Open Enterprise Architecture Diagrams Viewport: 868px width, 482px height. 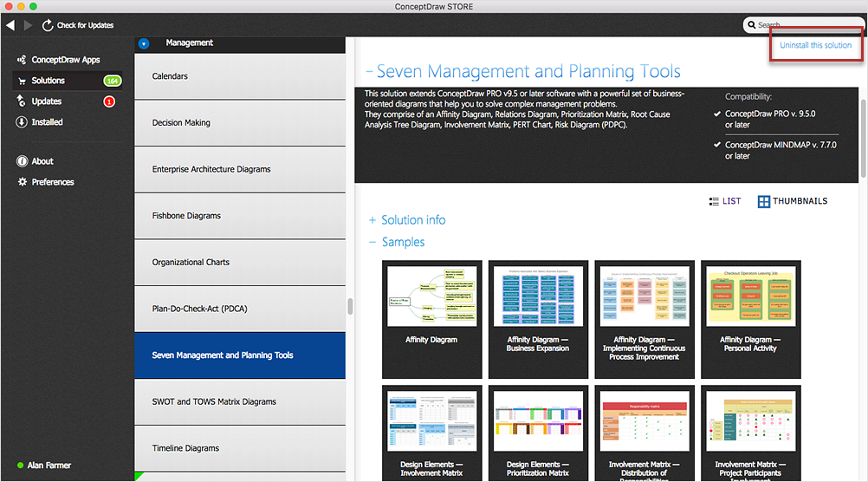pyautogui.click(x=240, y=170)
